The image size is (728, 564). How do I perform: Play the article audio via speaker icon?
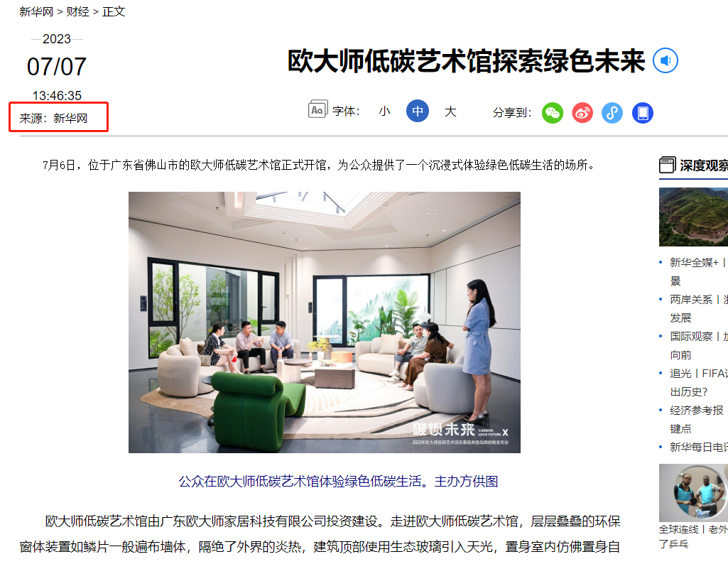click(x=665, y=61)
